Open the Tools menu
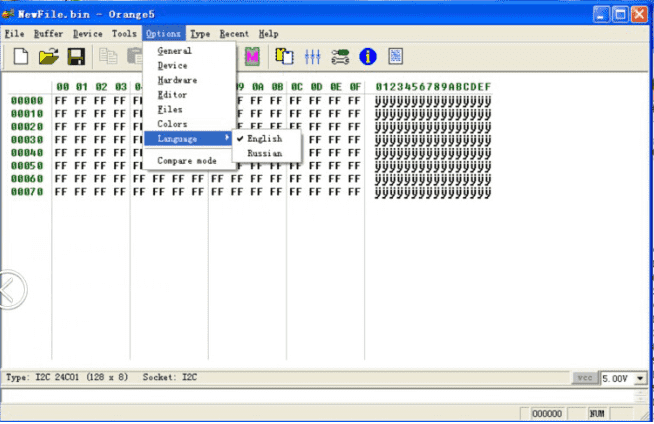The image size is (654, 424). pyautogui.click(x=124, y=34)
